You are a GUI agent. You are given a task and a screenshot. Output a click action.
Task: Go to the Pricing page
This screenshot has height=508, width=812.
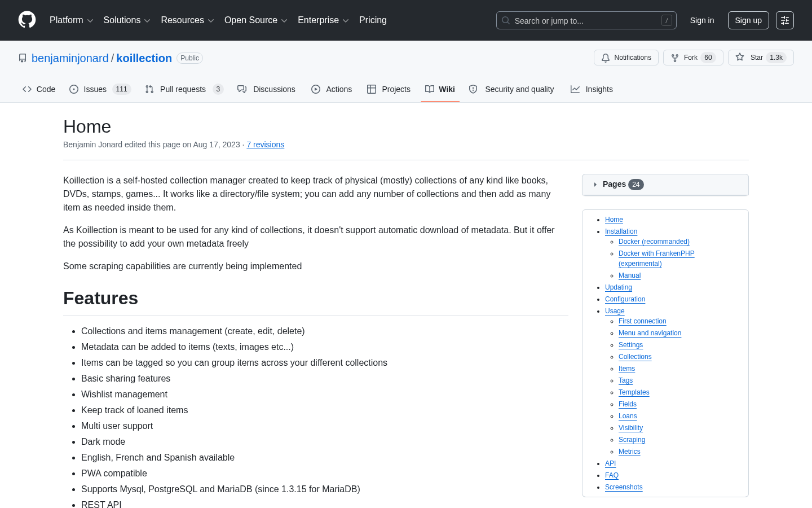[x=373, y=20]
